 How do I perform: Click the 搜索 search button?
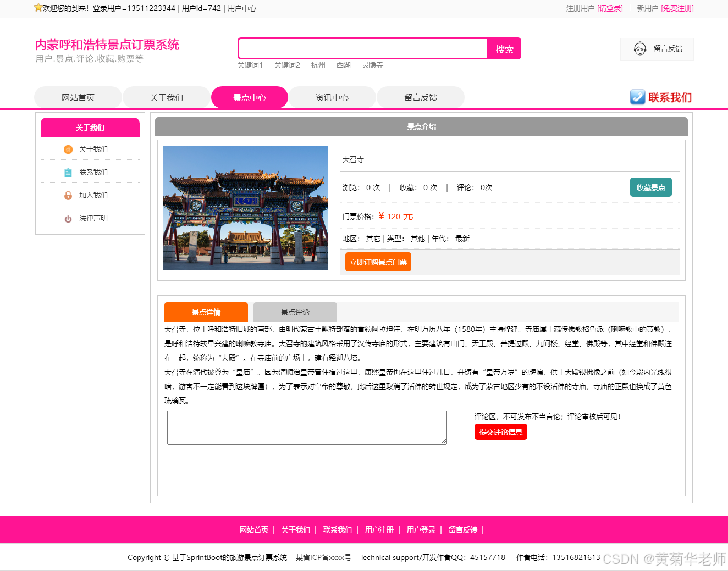coord(504,49)
